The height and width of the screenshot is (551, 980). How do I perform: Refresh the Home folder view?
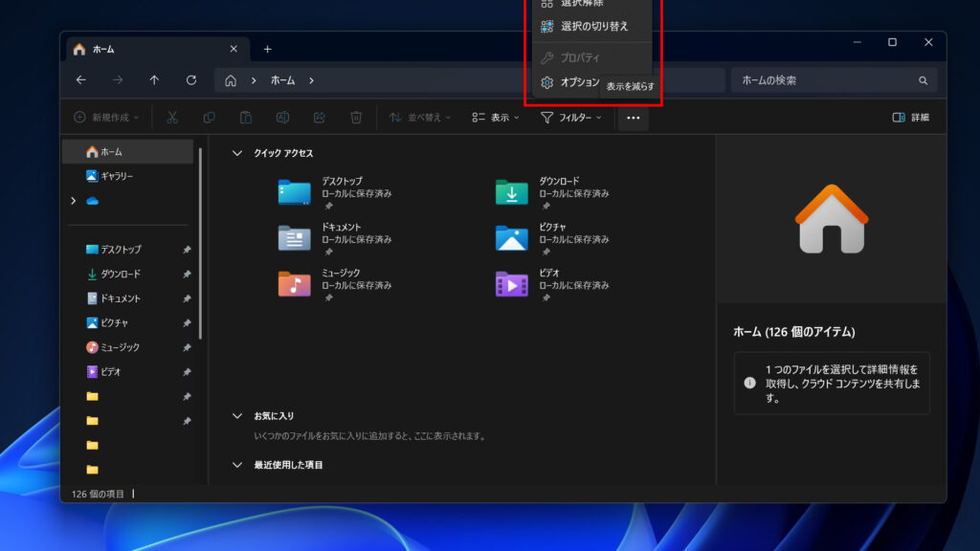tap(191, 80)
